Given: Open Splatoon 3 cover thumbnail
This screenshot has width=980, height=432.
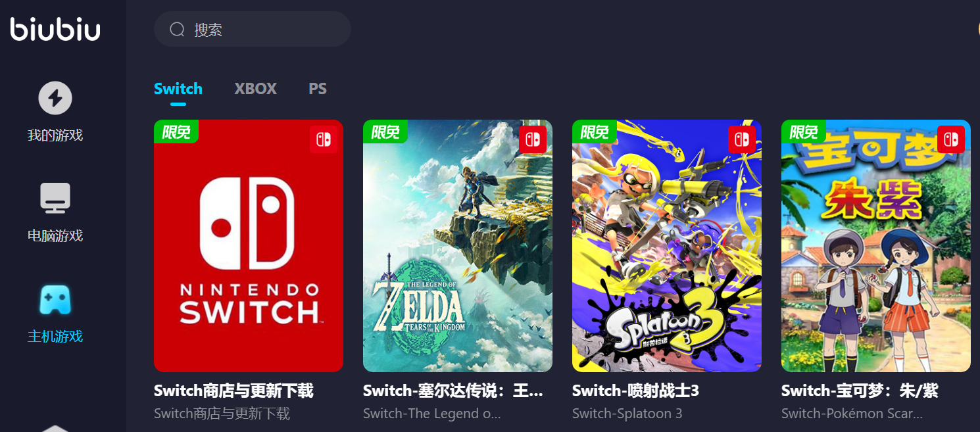Looking at the screenshot, I should click(667, 246).
